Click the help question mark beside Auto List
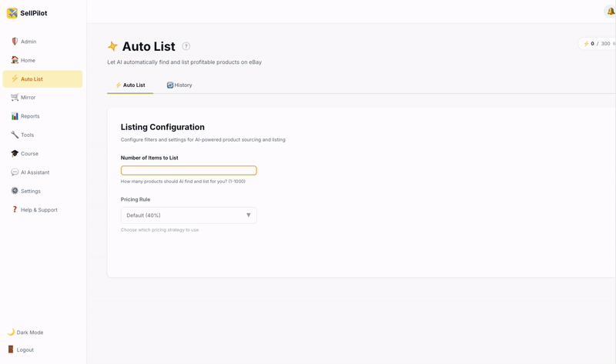The image size is (616, 364). (x=186, y=47)
